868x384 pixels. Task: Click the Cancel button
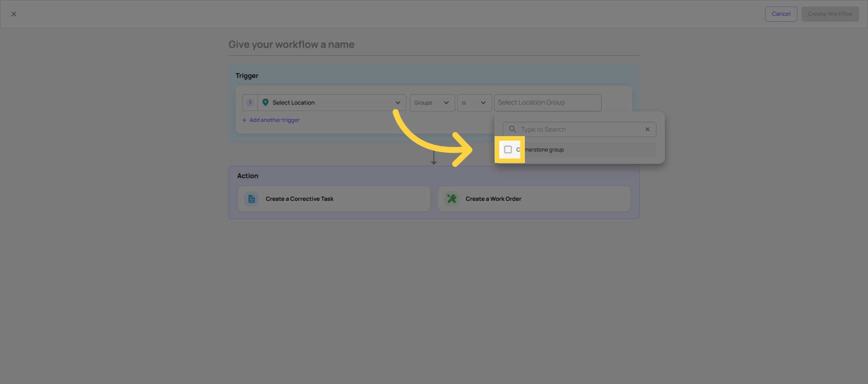[781, 14]
